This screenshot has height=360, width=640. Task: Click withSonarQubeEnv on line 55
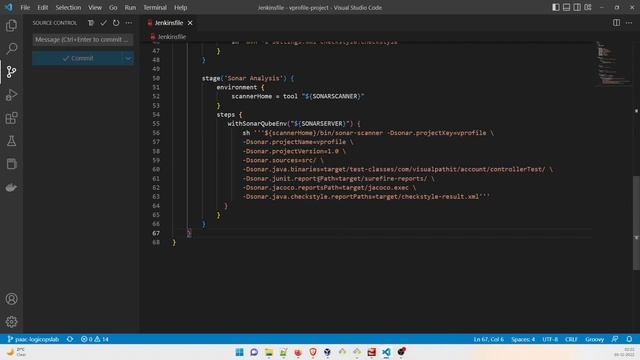[x=257, y=124]
